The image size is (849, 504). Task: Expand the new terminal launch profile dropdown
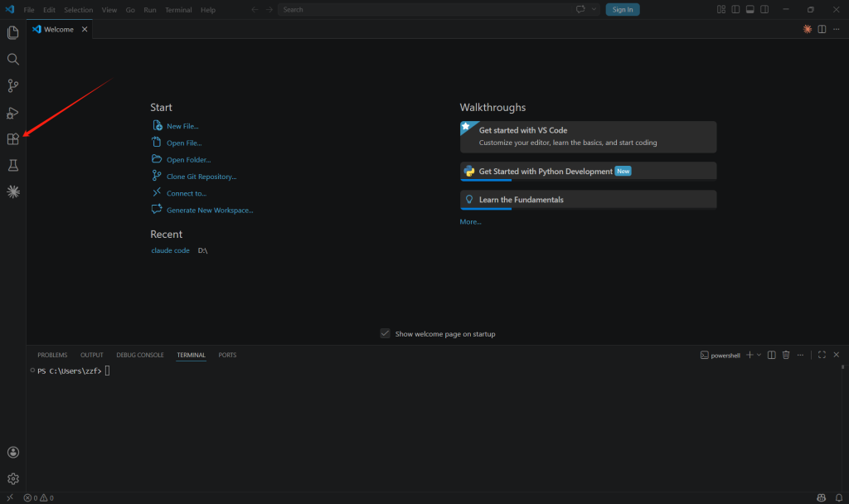(x=759, y=355)
